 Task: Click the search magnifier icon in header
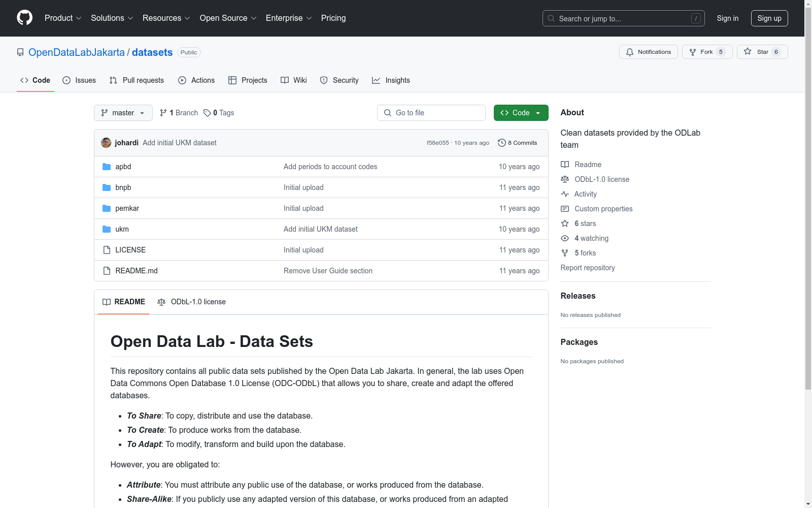(x=551, y=18)
